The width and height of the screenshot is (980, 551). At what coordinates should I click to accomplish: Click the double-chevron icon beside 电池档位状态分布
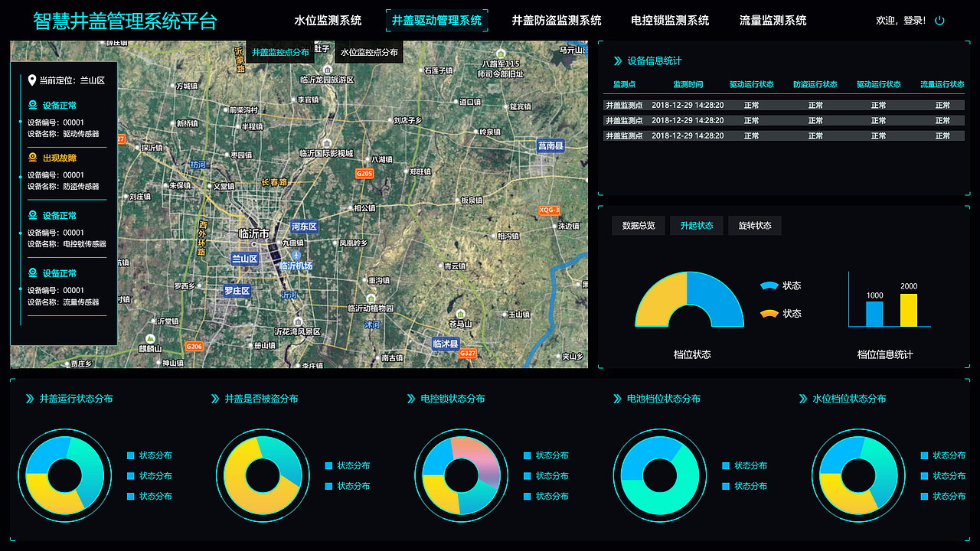point(617,399)
